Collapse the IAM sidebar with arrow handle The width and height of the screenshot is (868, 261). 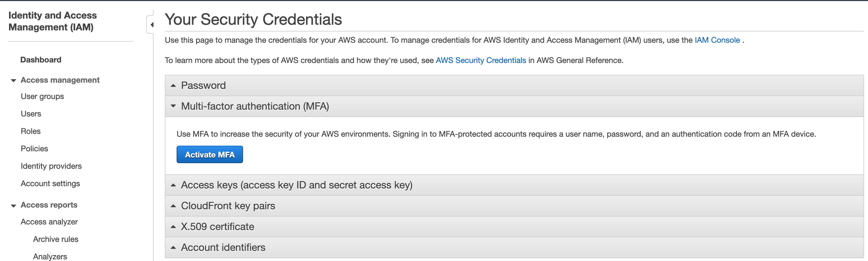tap(150, 24)
